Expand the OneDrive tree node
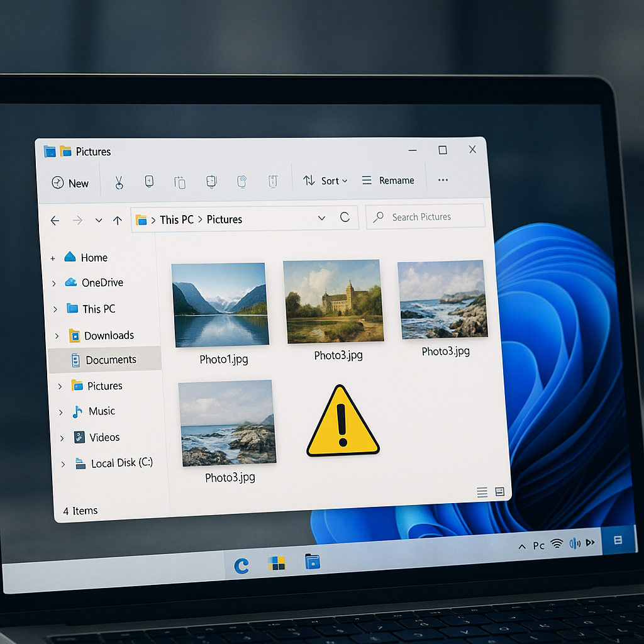644x644 pixels. click(x=54, y=284)
